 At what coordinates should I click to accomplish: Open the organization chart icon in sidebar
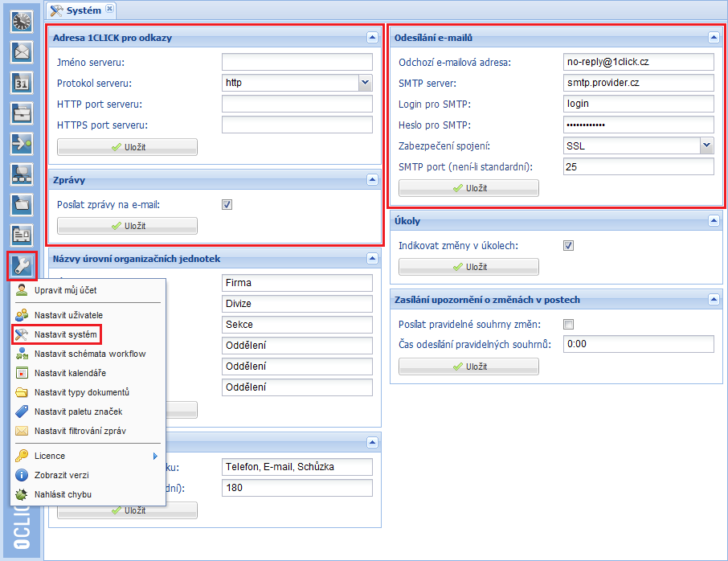tap(21, 174)
